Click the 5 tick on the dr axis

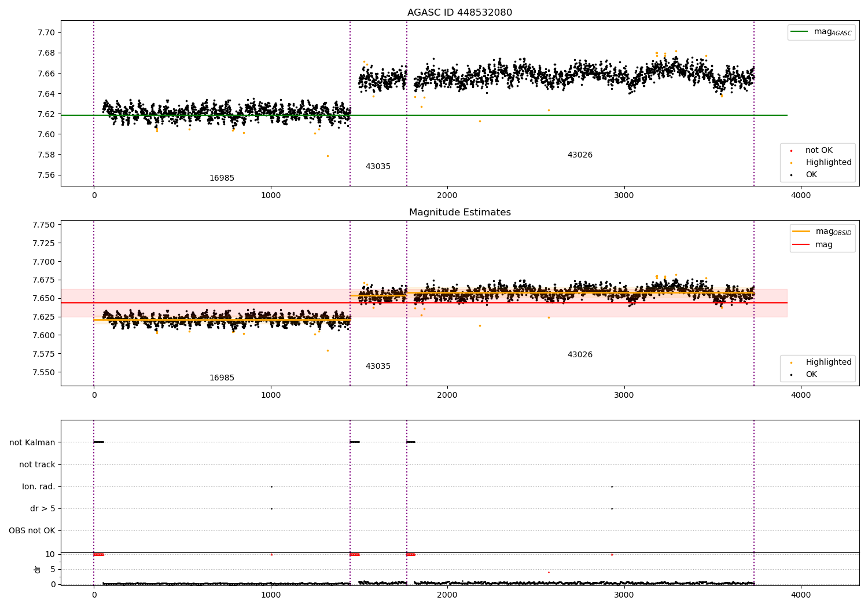[53, 570]
